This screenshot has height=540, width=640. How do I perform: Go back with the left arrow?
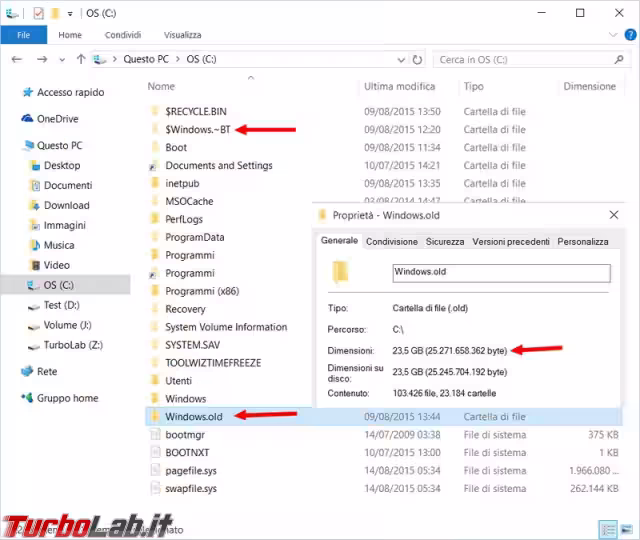17,60
